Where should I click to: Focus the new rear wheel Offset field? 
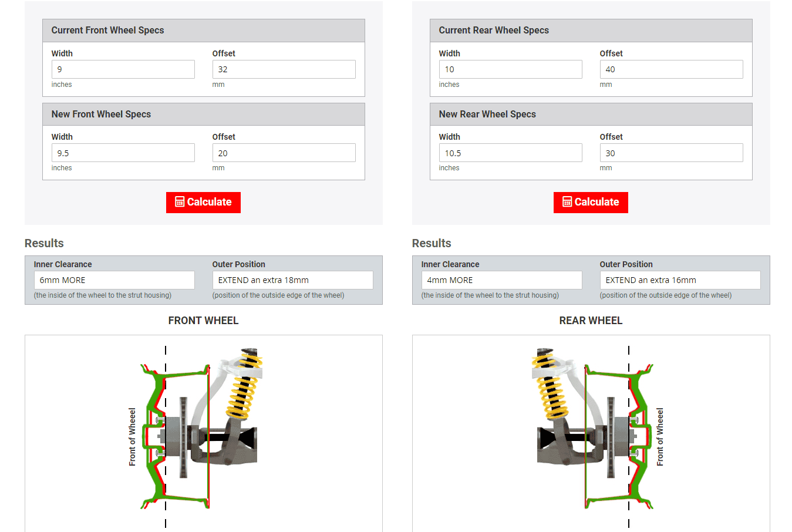click(x=671, y=153)
